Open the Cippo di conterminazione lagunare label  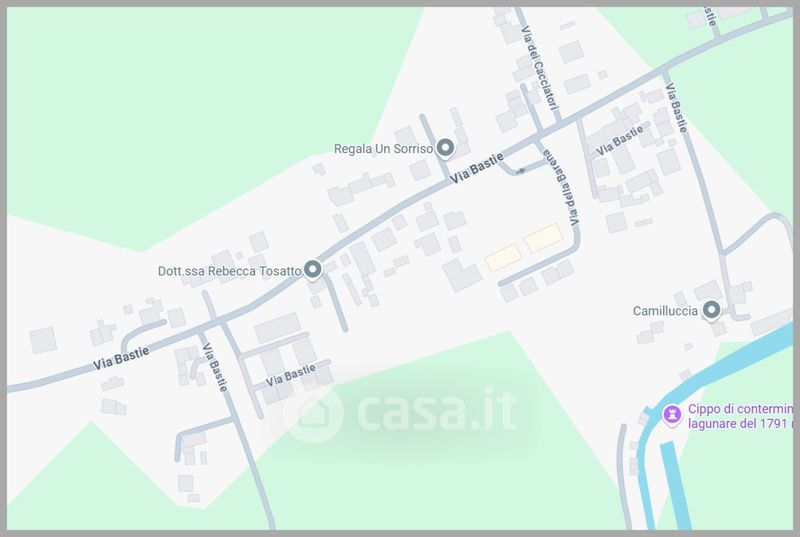[741, 416]
